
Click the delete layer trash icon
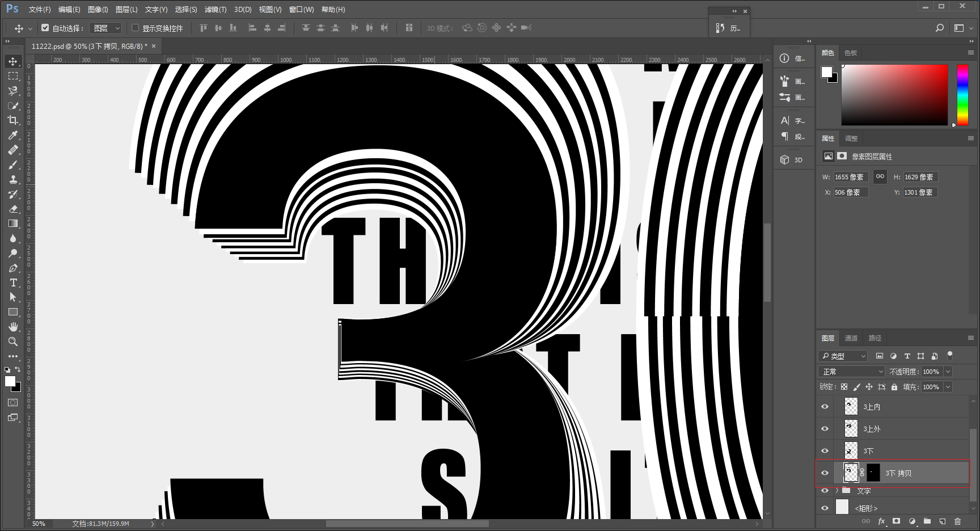pyautogui.click(x=957, y=521)
